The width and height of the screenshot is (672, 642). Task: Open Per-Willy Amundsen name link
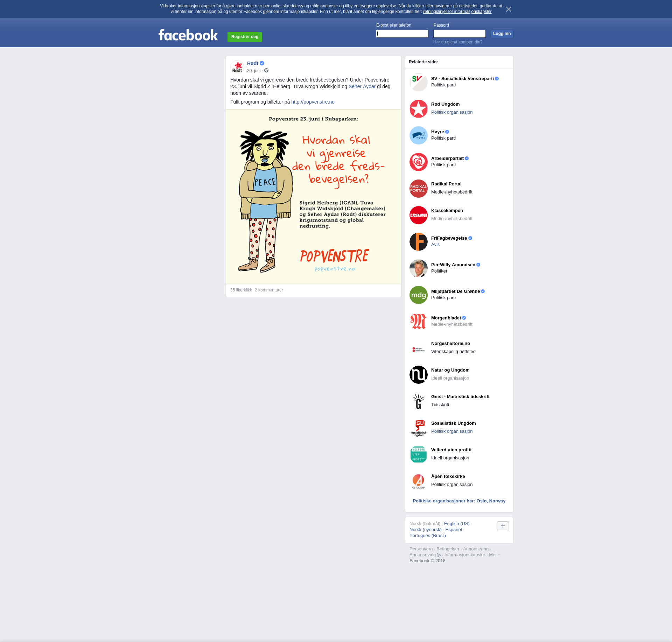(x=453, y=265)
